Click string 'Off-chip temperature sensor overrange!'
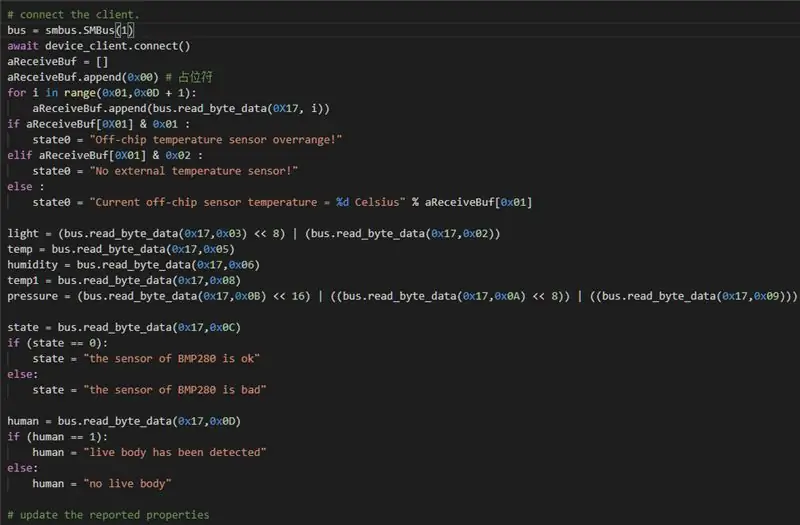This screenshot has width=800, height=525. coord(216,140)
